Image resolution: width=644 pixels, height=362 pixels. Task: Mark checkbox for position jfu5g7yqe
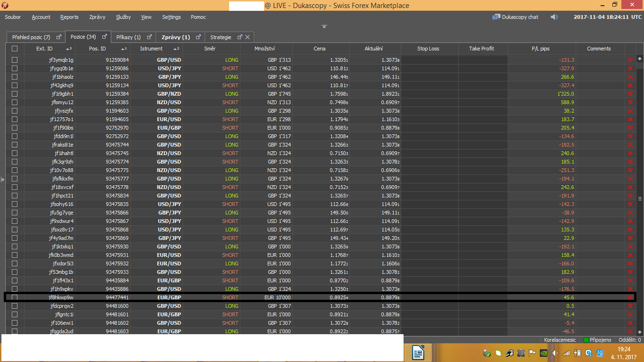click(x=15, y=213)
